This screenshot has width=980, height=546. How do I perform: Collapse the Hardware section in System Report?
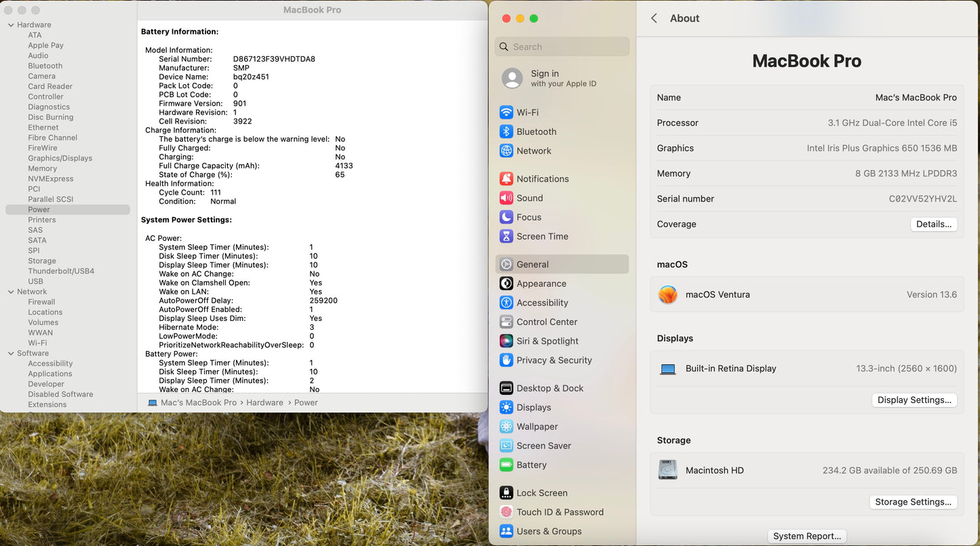click(x=11, y=25)
